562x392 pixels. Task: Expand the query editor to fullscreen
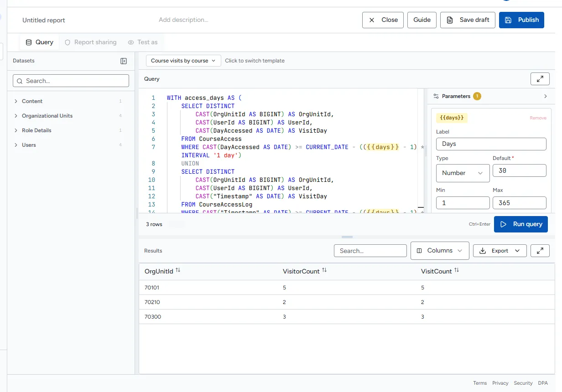pos(540,79)
